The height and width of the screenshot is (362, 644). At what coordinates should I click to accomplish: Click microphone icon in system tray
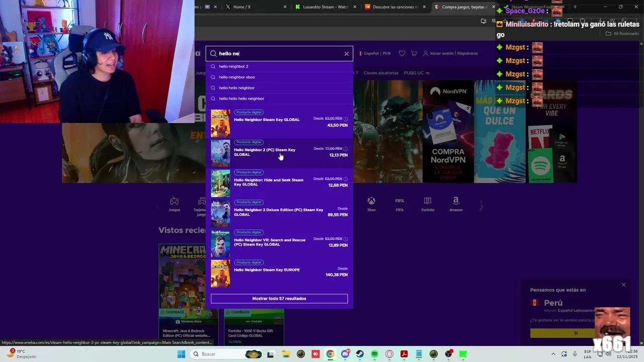[575, 354]
